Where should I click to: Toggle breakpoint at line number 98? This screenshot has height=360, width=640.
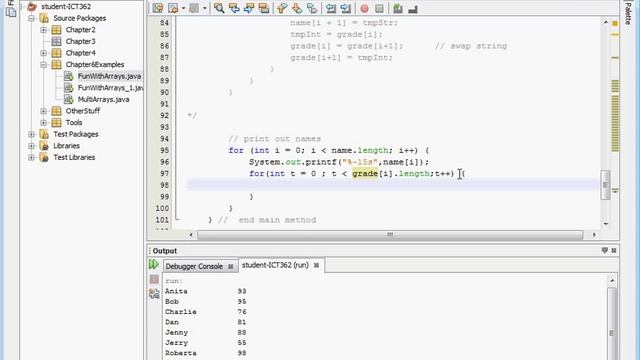coord(164,185)
